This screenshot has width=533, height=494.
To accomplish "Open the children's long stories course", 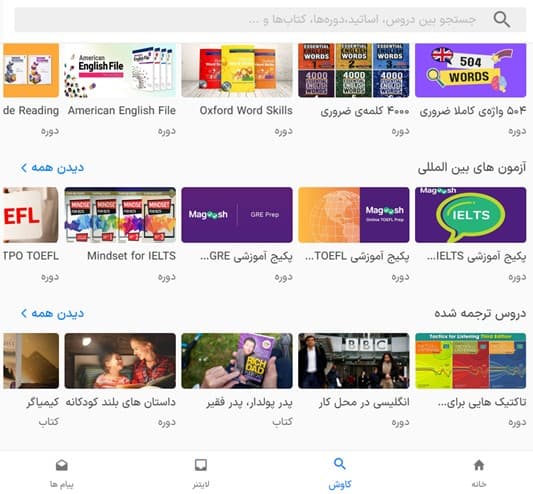I will [x=120, y=361].
